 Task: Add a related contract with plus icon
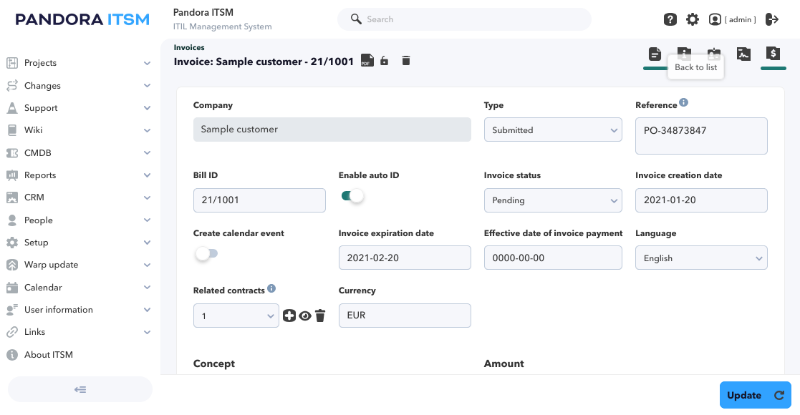(289, 316)
